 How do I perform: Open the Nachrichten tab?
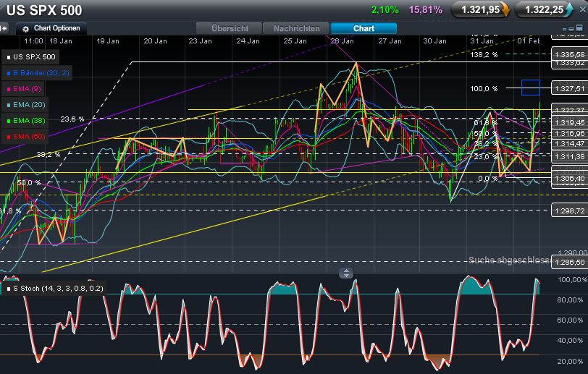click(x=296, y=28)
